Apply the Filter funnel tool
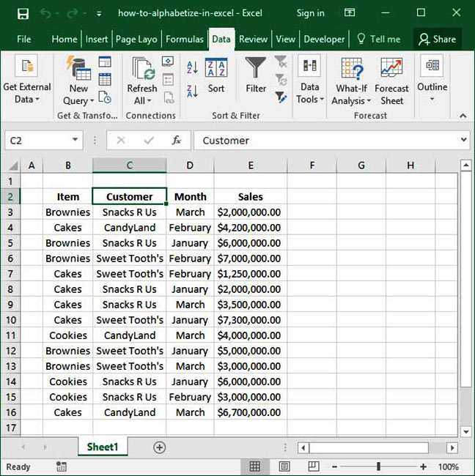Viewport: 475px width, 476px height. tap(256, 75)
